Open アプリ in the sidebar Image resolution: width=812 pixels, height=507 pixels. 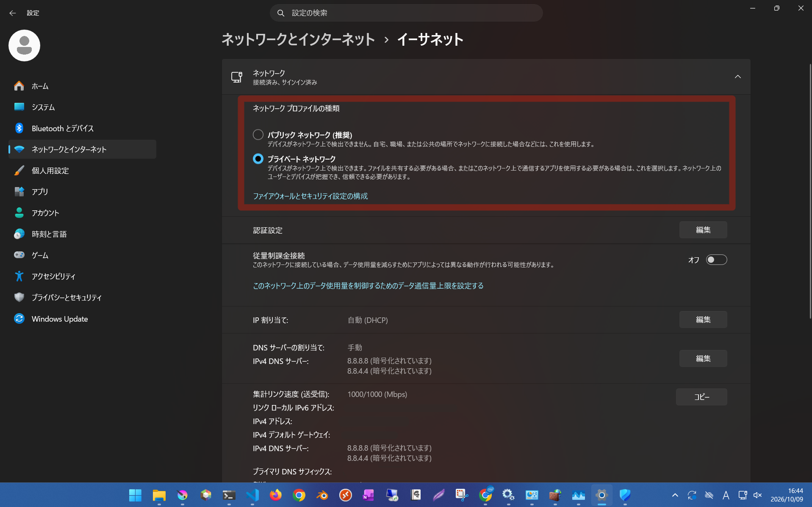[82, 192]
